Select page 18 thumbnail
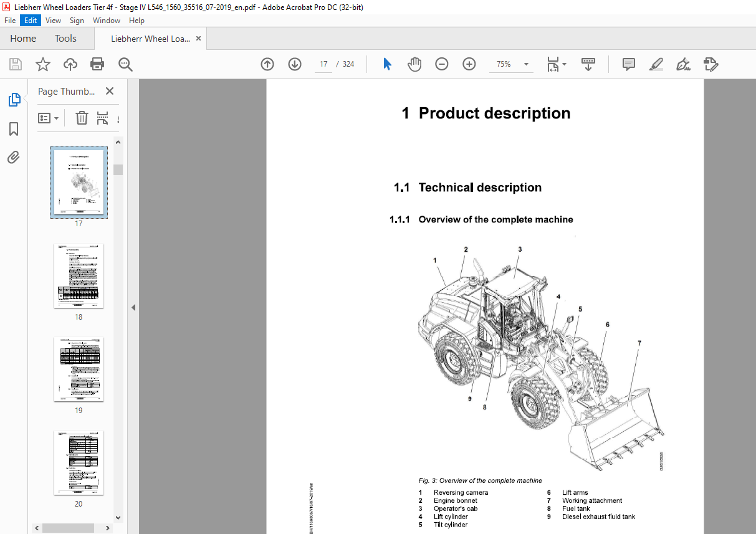This screenshot has width=756, height=534. (x=79, y=276)
